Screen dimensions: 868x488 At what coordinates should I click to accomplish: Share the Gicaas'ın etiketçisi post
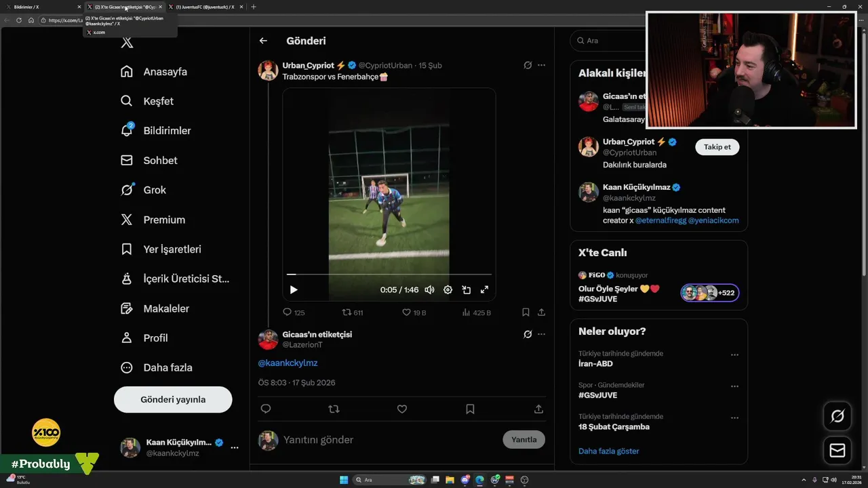538,409
